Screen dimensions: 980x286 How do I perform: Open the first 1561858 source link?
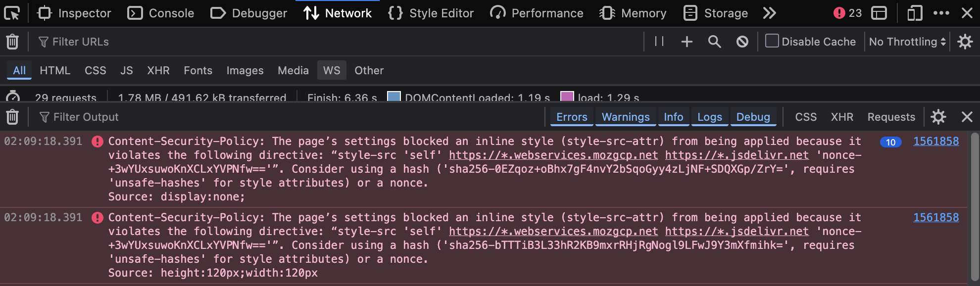[936, 142]
